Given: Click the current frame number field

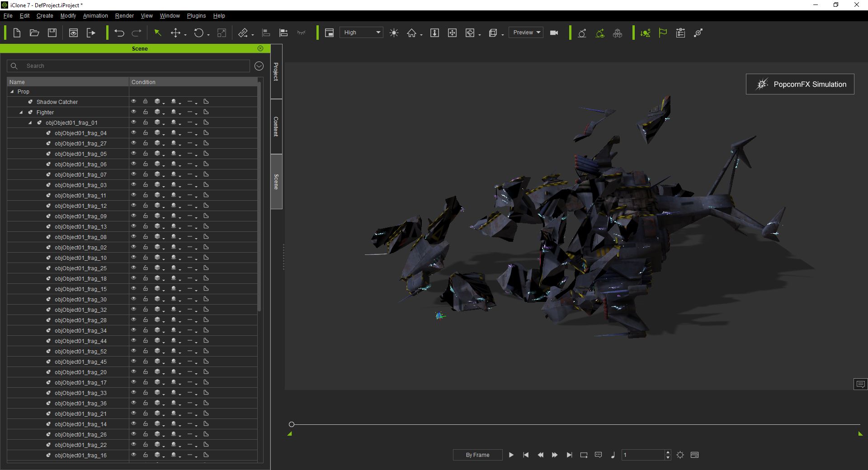Looking at the screenshot, I should click(643, 455).
